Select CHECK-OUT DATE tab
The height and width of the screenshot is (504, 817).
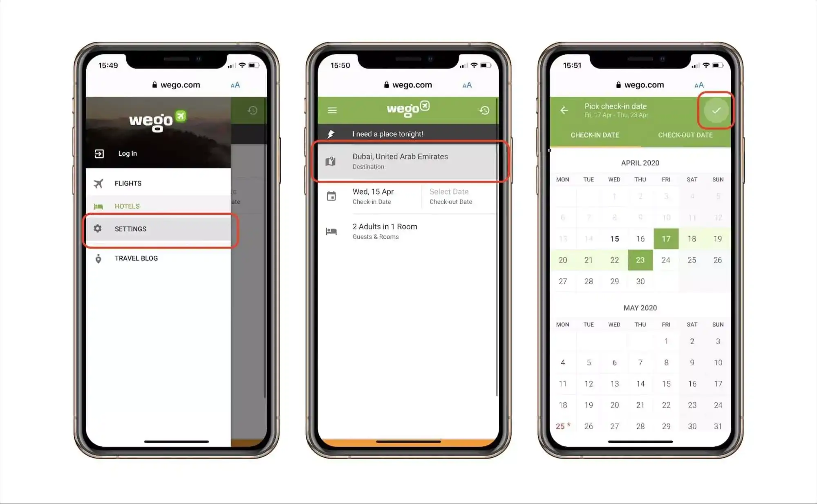685,135
